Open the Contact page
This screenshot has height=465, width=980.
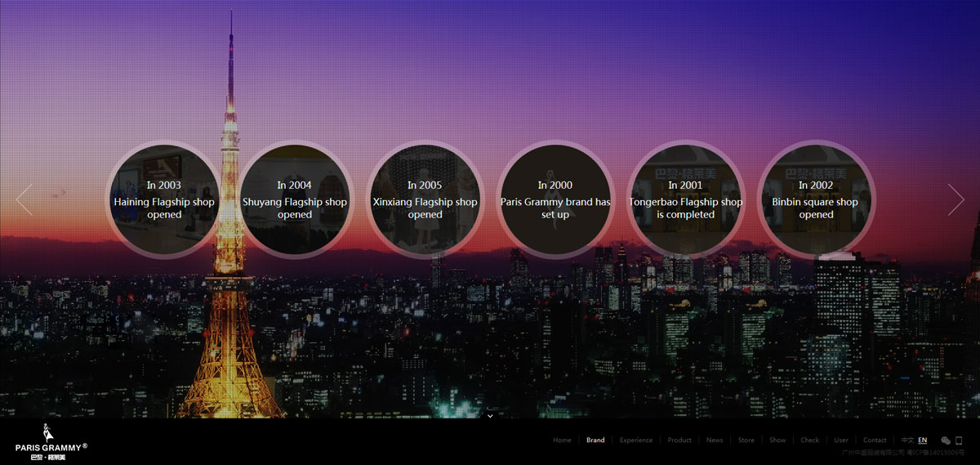pos(875,440)
